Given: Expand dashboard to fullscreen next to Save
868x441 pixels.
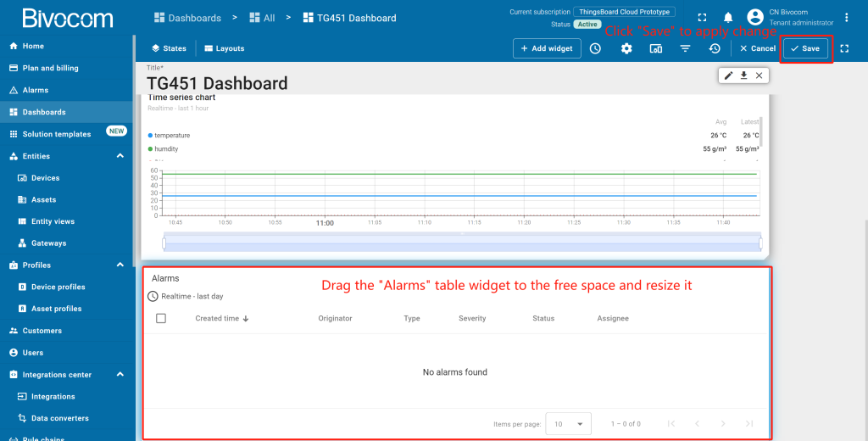Looking at the screenshot, I should click(x=844, y=48).
